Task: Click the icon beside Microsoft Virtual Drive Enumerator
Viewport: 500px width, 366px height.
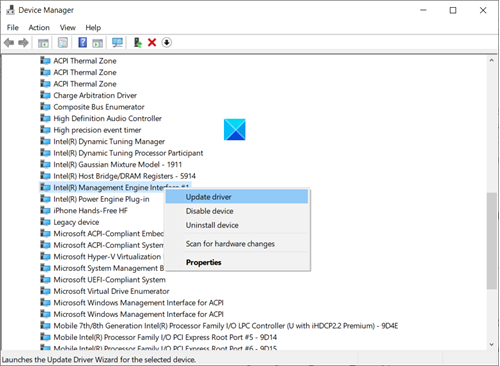Action: (45, 291)
